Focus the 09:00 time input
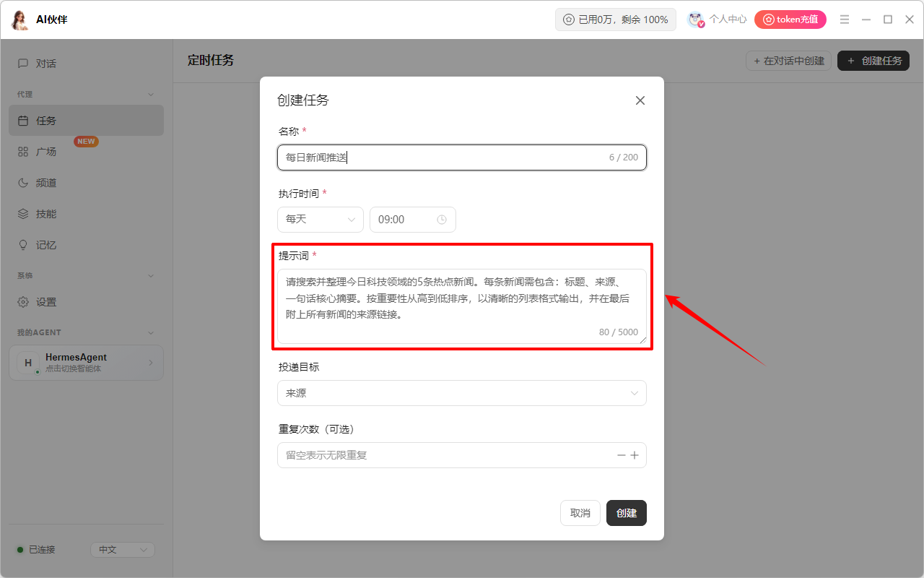The width and height of the screenshot is (924, 578). [413, 220]
